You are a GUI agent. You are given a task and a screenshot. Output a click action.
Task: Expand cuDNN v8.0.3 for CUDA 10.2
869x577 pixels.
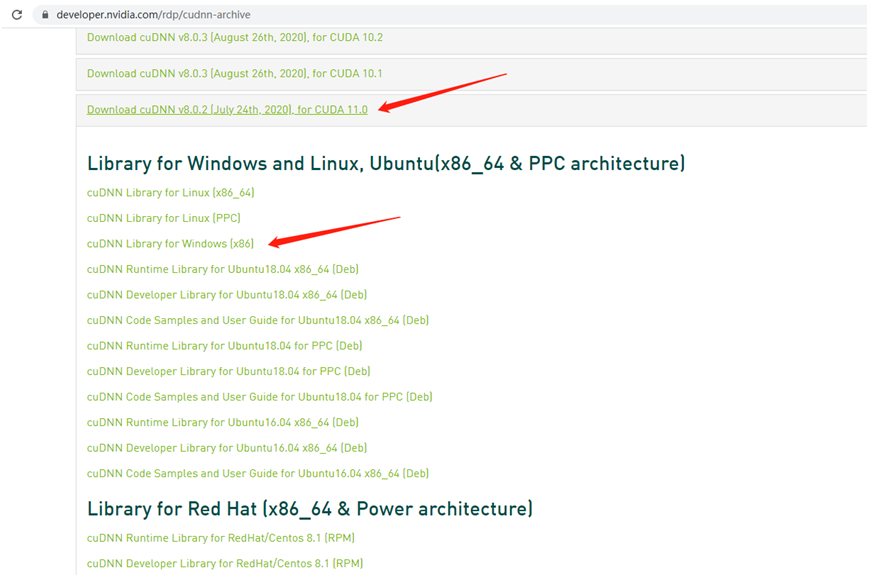pos(235,38)
